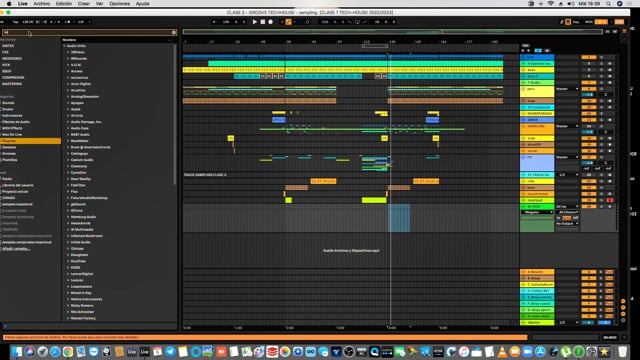Adjust the perc track blue volume slider
Viewport: 640px width, 360px height.
(x=589, y=95)
